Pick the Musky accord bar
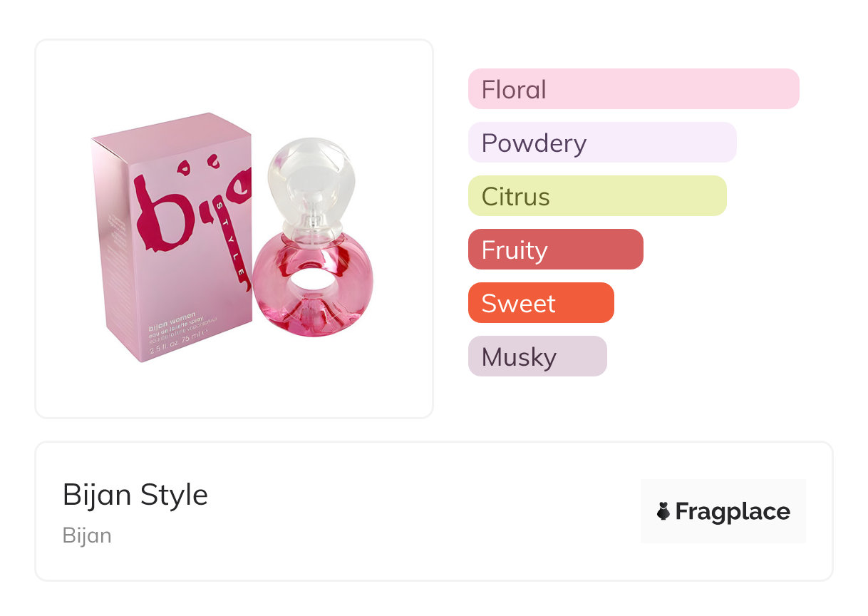 click(537, 356)
